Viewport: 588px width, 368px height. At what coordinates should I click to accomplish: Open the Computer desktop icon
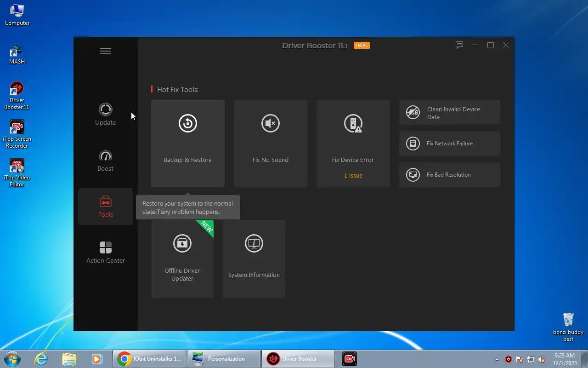click(17, 15)
